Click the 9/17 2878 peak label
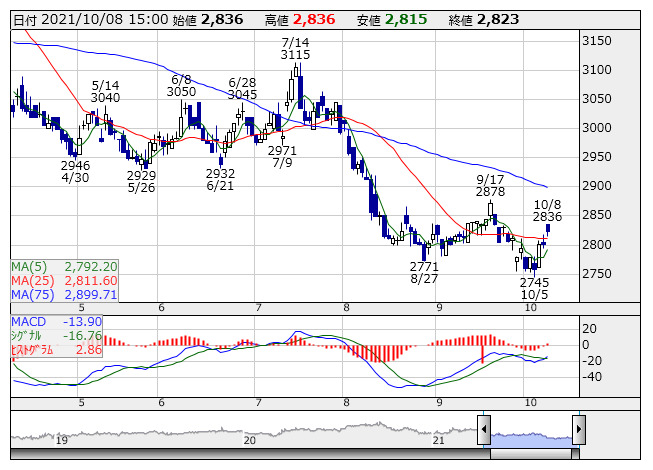The image size is (653, 470). 490,186
